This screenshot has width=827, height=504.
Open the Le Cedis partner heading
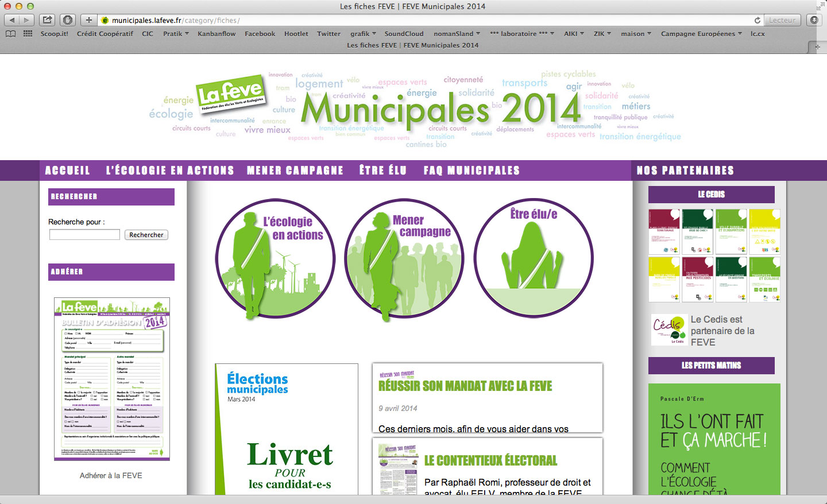712,195
